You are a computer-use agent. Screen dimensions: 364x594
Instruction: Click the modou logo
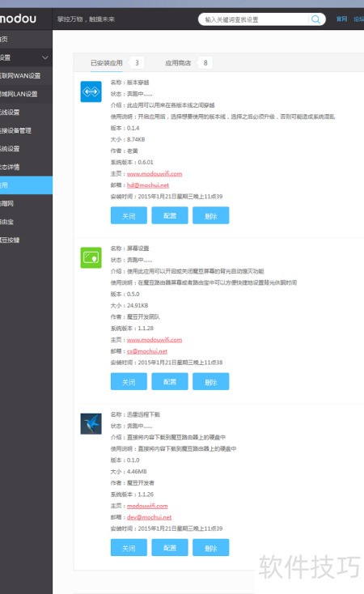click(x=18, y=19)
